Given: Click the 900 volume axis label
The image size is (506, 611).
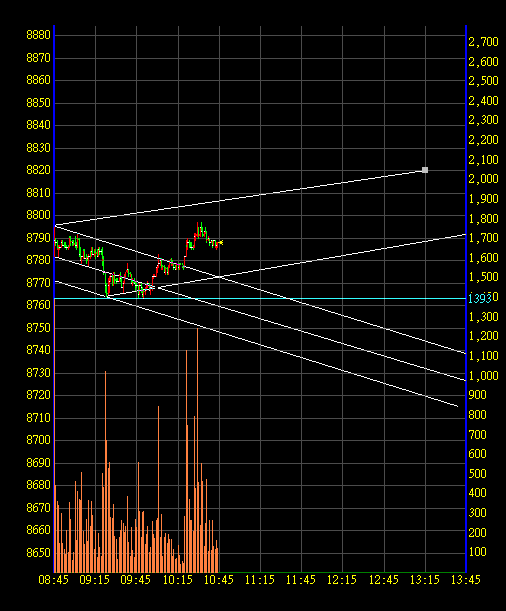Looking at the screenshot, I should [x=477, y=395].
